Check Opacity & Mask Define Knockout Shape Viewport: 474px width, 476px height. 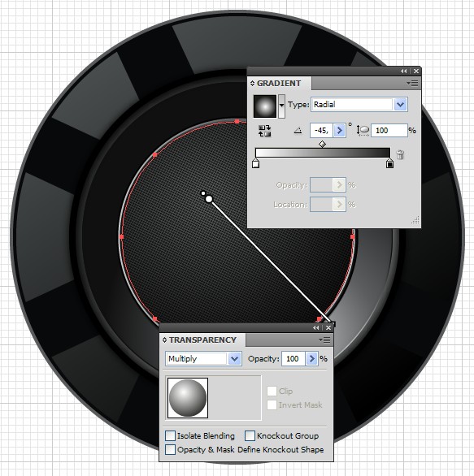(170, 449)
